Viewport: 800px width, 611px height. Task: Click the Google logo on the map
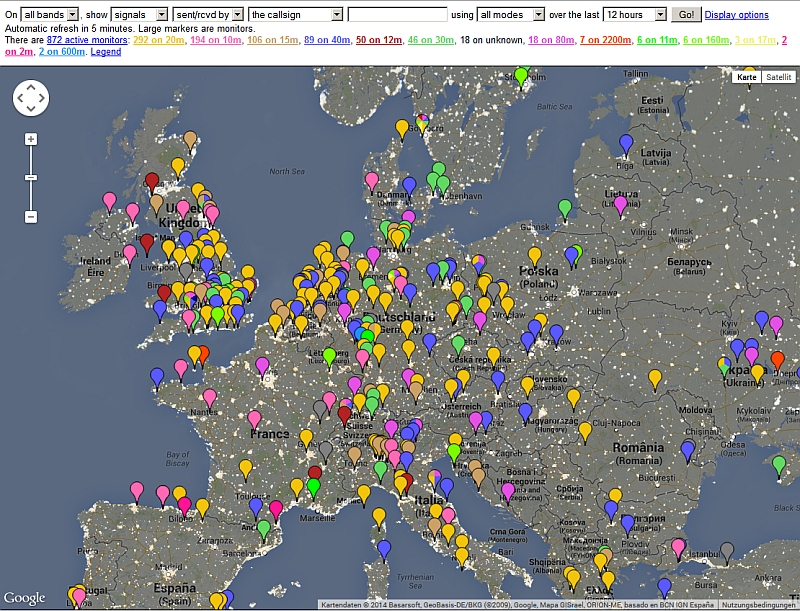point(25,597)
